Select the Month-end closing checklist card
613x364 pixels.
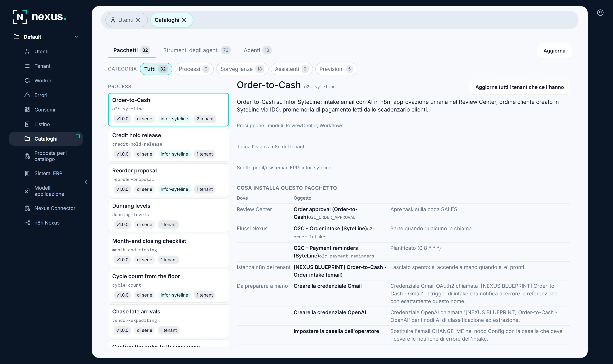(168, 251)
